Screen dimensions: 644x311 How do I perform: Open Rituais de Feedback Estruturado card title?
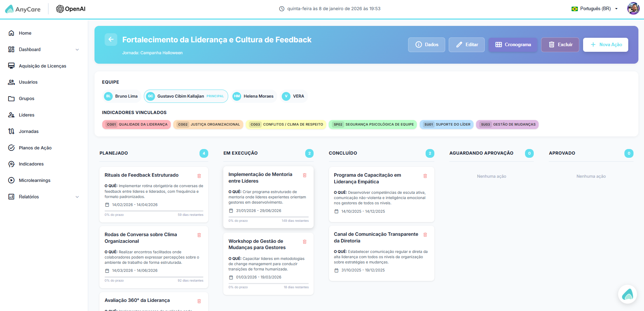coord(141,175)
